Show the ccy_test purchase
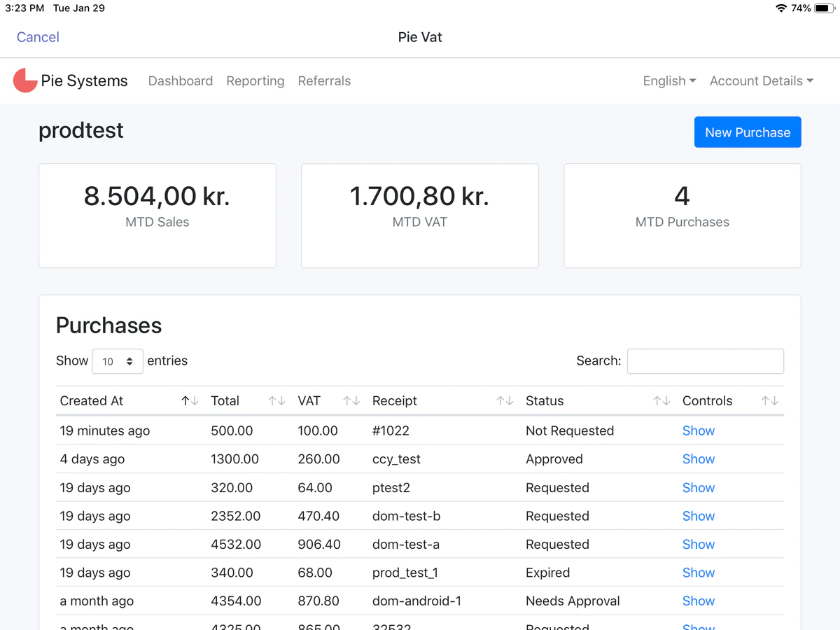The image size is (840, 630). 699,459
